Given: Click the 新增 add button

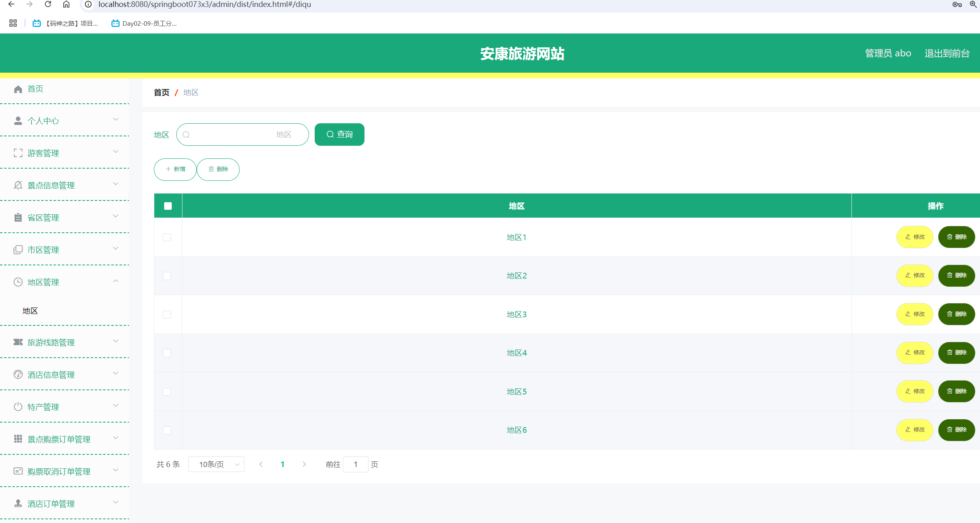Looking at the screenshot, I should coord(175,169).
